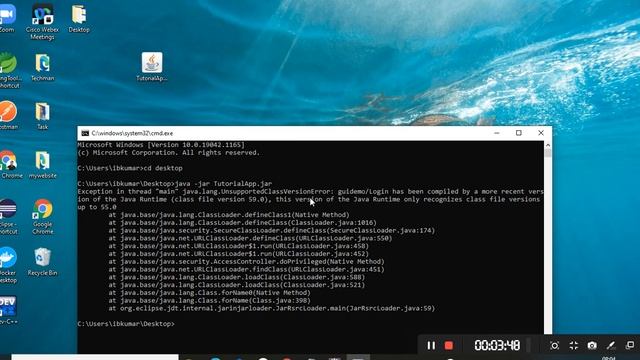
Task: Open the Zoom desktop shortcut
Action: (7, 18)
